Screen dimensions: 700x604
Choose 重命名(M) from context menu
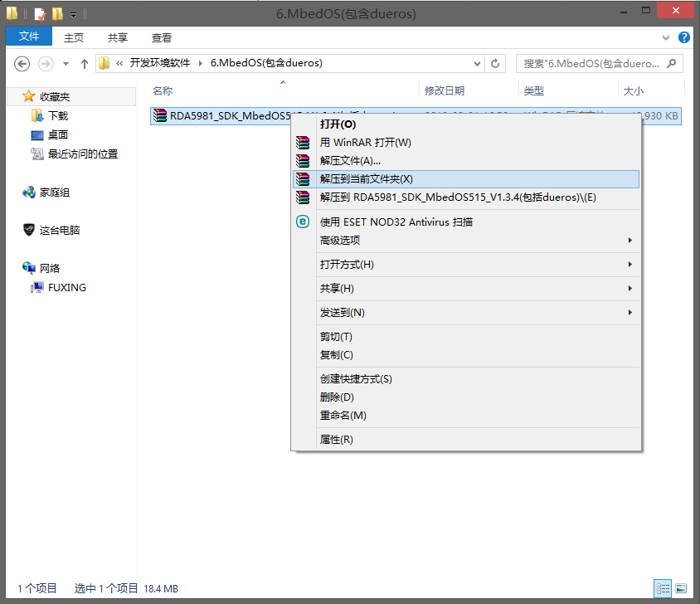466,416
